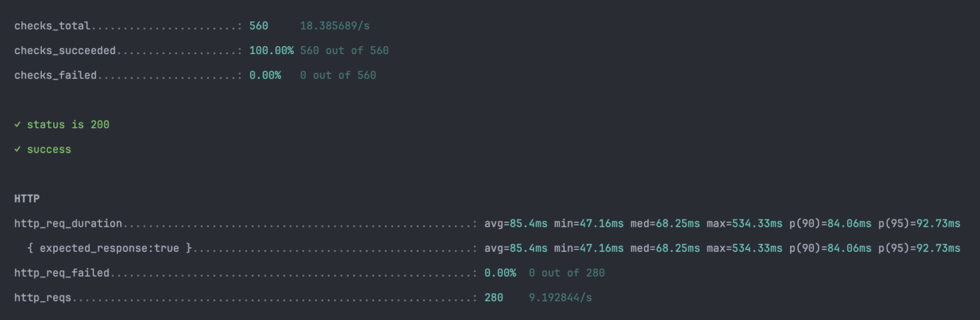Click the checks_total metric label
The height and width of the screenshot is (320, 980).
point(53,26)
